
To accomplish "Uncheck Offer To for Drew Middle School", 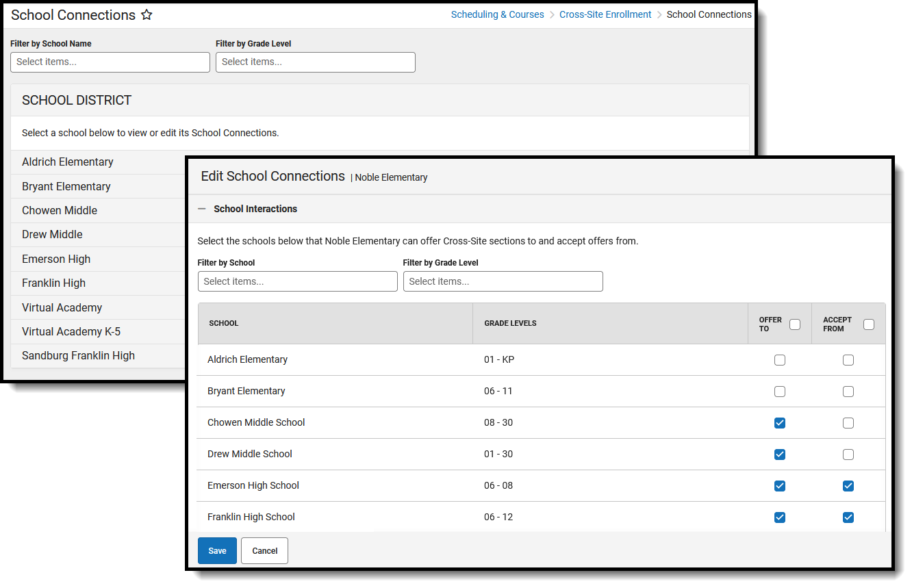I will [780, 455].
